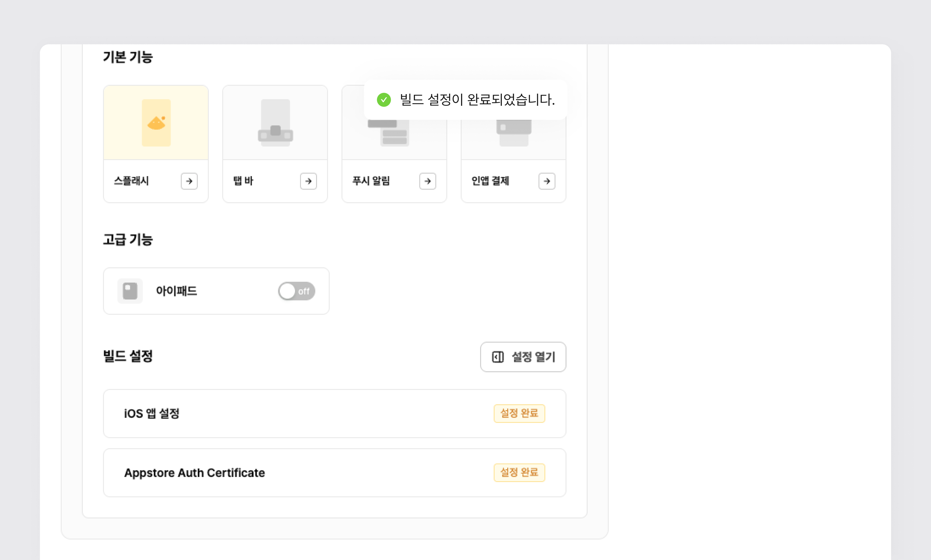The width and height of the screenshot is (931, 560).
Task: Open the Appstore Auth Certificate row
Action: [x=194, y=473]
